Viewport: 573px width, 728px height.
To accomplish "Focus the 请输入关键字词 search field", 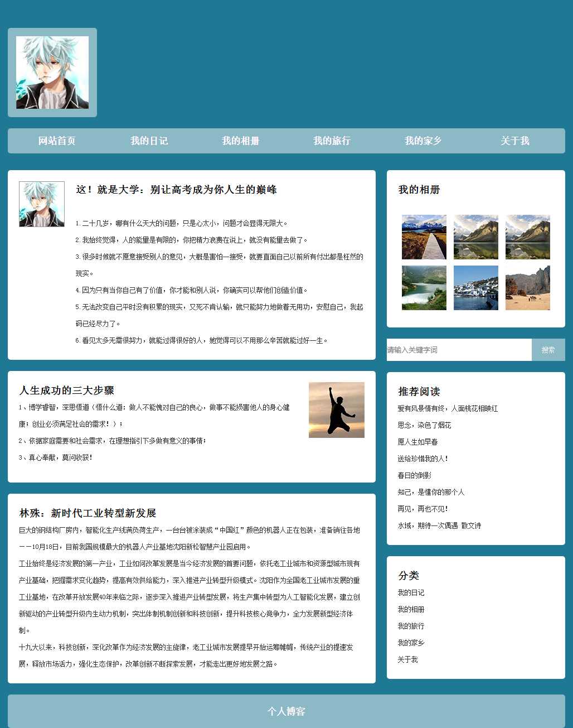I will point(459,350).
